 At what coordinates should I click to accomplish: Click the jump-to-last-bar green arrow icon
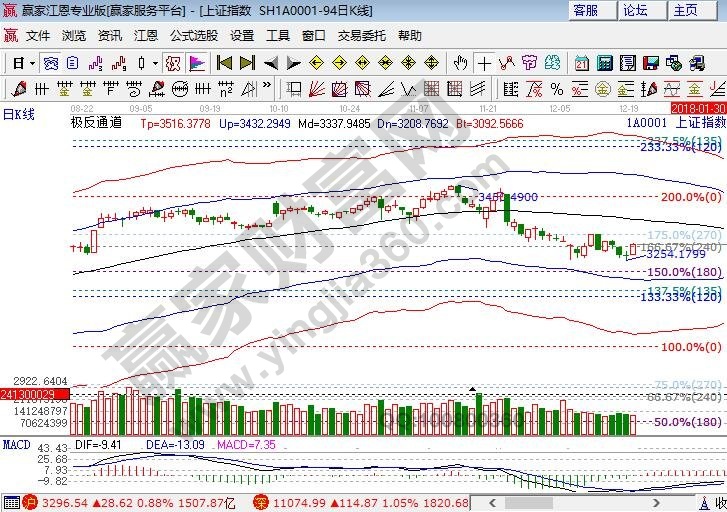coord(247,63)
